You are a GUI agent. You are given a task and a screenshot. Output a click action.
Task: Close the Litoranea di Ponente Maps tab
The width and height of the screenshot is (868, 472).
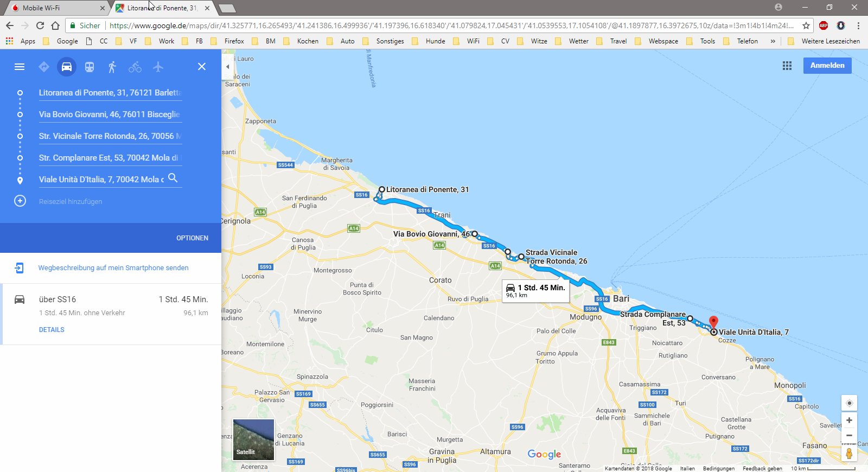(x=207, y=8)
